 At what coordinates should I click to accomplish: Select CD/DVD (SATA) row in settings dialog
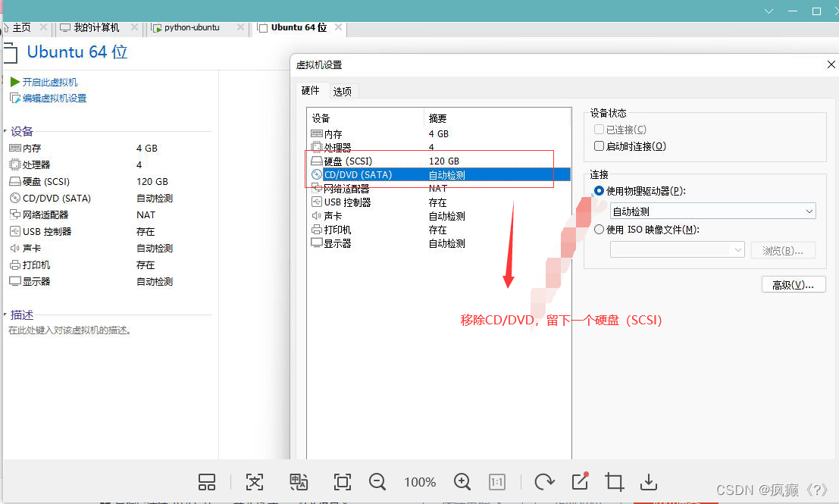[439, 175]
